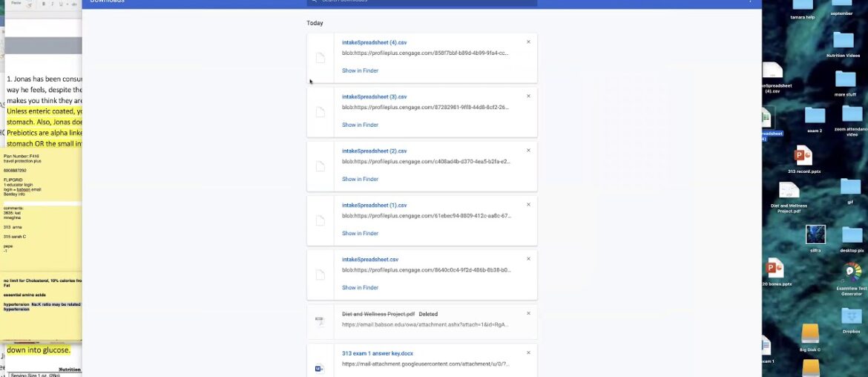Dismiss the deleted Diet and Wellness Project.pdf entry

click(x=528, y=313)
